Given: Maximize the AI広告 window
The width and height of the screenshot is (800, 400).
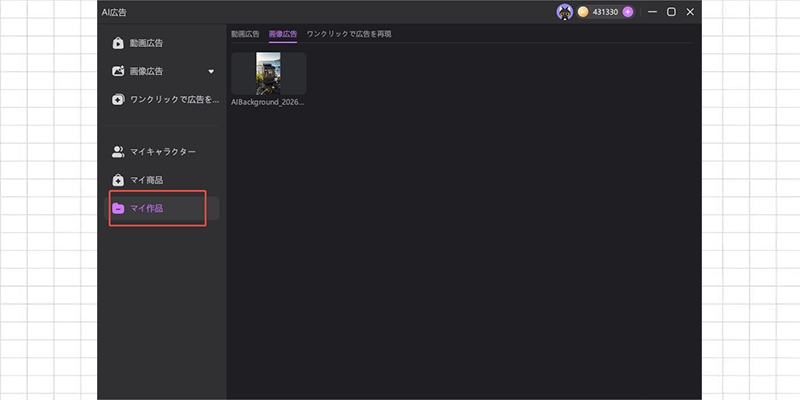Looking at the screenshot, I should click(x=671, y=12).
